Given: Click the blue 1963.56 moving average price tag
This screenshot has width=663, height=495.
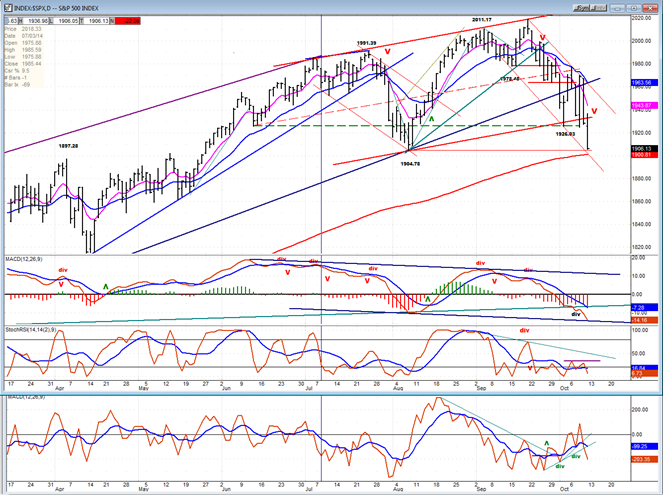Looking at the screenshot, I should click(644, 82).
